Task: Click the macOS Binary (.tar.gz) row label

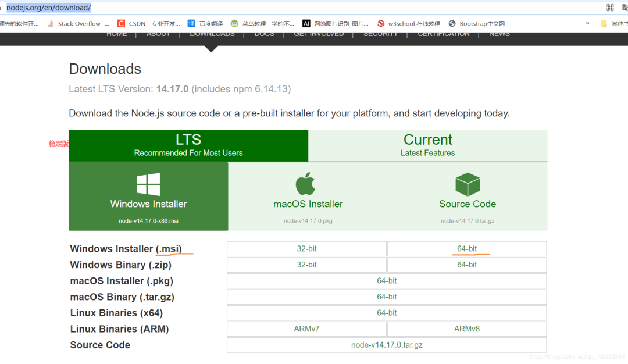Action: (x=122, y=297)
